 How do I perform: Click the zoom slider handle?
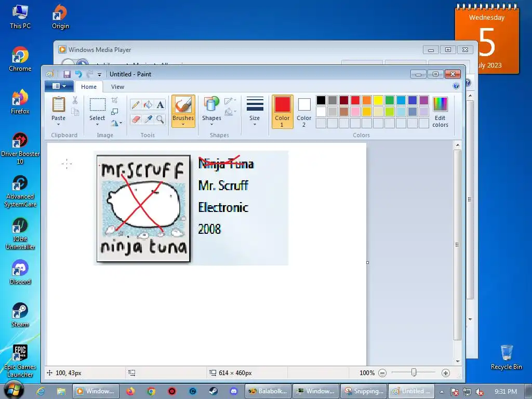(x=414, y=373)
